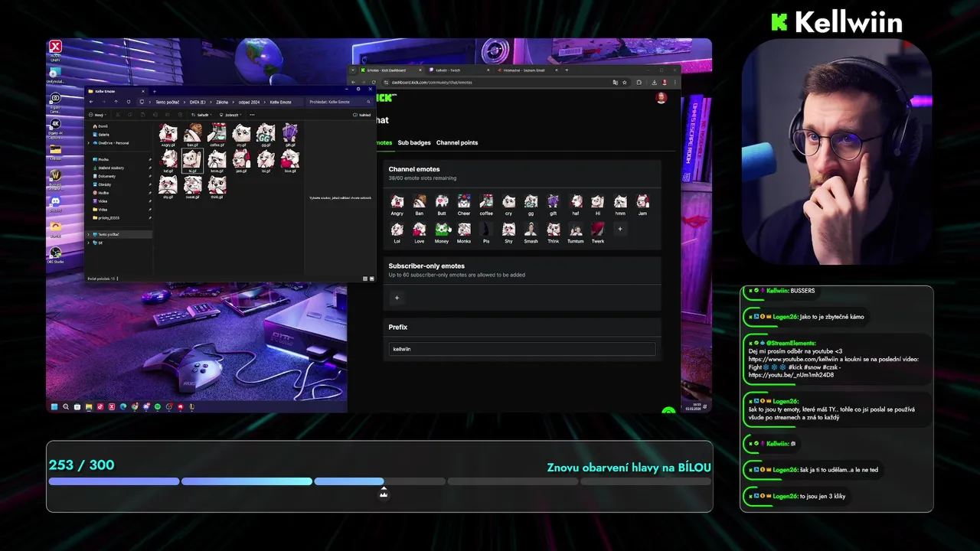Switch to the Channel points tab
980x551 pixels.
tap(457, 142)
